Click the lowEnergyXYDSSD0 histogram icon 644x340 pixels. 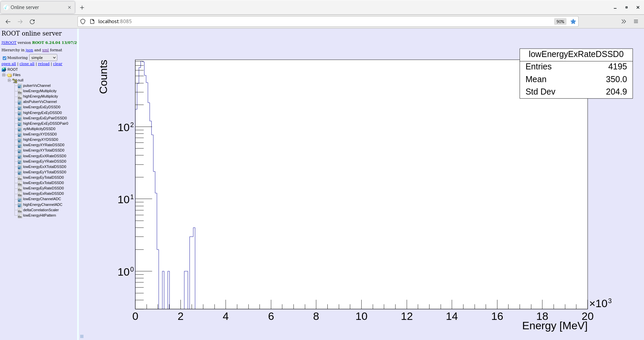coord(20,134)
